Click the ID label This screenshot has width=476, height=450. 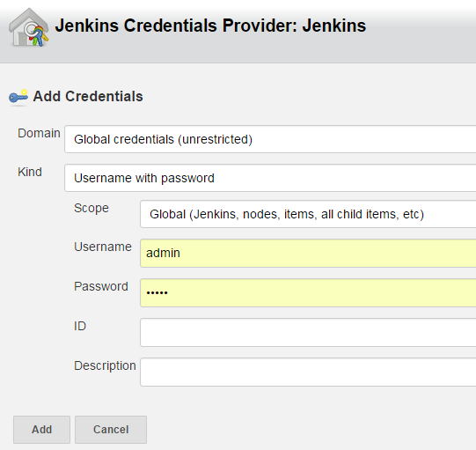[x=80, y=326]
